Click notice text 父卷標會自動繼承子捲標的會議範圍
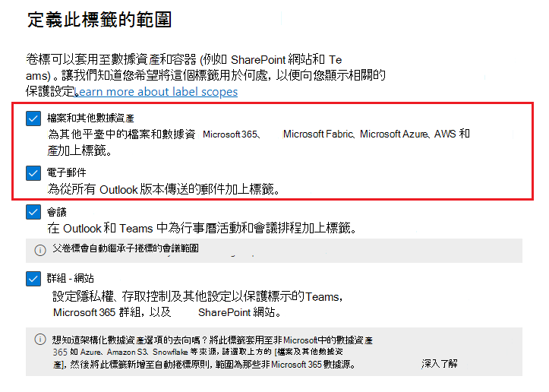Image resolution: width=549 pixels, height=392 pixels. point(125,248)
